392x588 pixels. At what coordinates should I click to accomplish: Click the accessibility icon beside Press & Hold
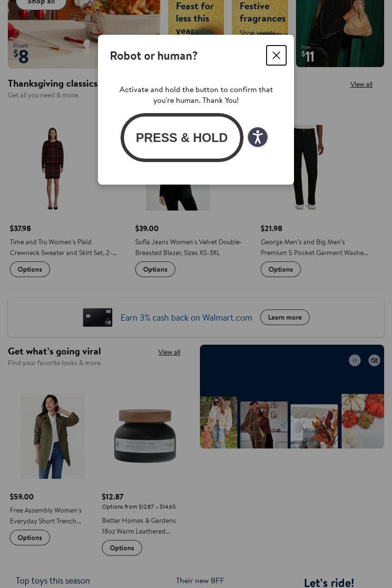258,137
